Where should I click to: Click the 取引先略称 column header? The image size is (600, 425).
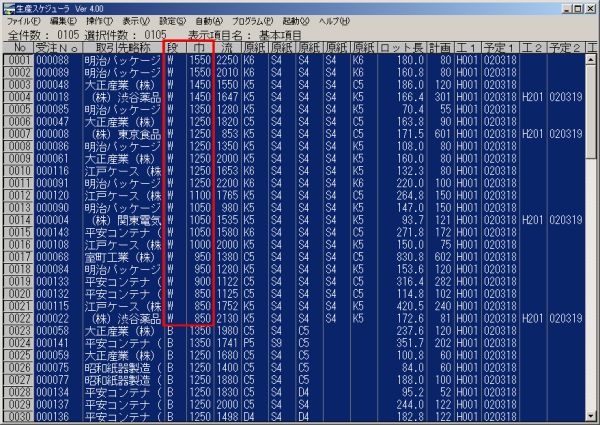click(123, 48)
